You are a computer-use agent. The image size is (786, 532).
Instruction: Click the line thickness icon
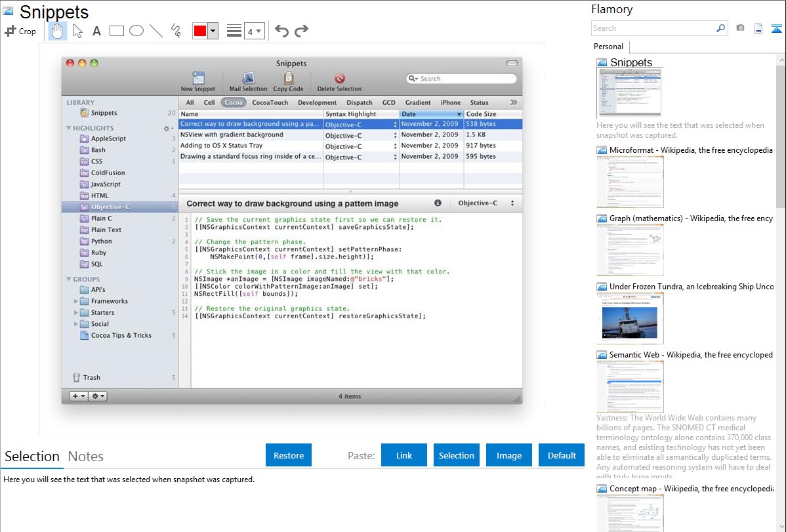pos(234,31)
